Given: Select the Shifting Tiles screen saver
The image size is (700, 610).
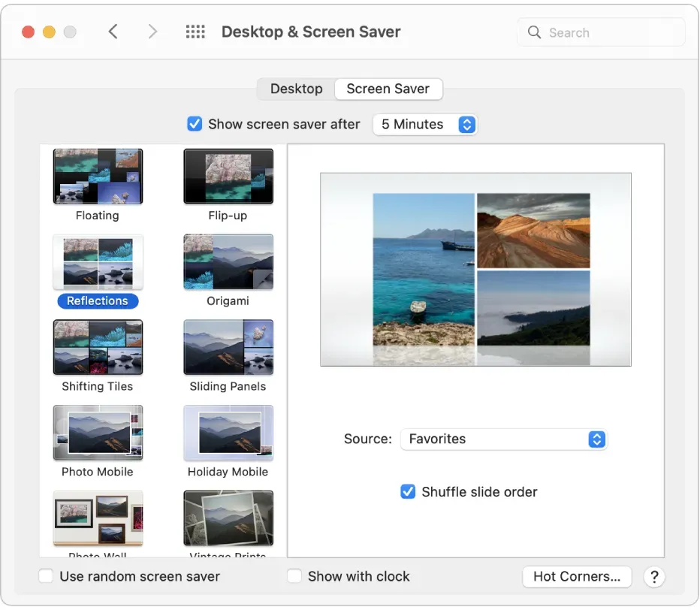Looking at the screenshot, I should click(x=98, y=348).
